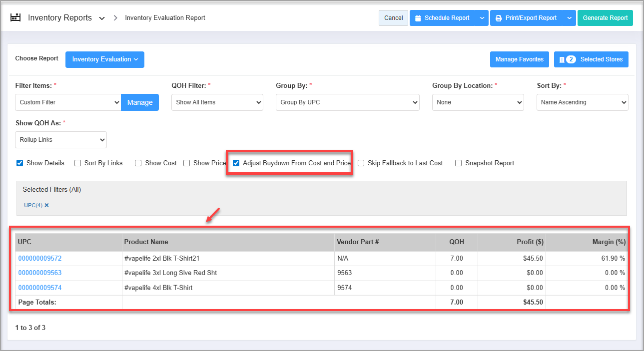Image resolution: width=644 pixels, height=351 pixels.
Task: Open the Inventory Evaluation report chooser
Action: tap(105, 59)
